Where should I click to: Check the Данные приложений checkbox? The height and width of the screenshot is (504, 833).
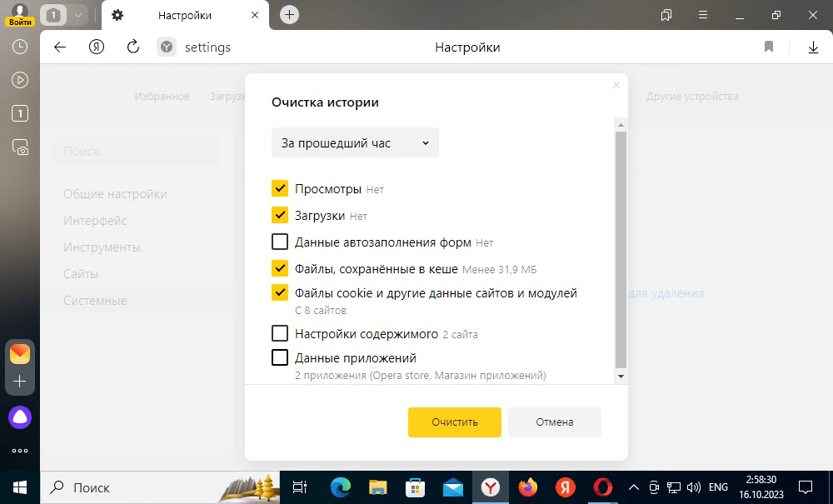coord(280,357)
